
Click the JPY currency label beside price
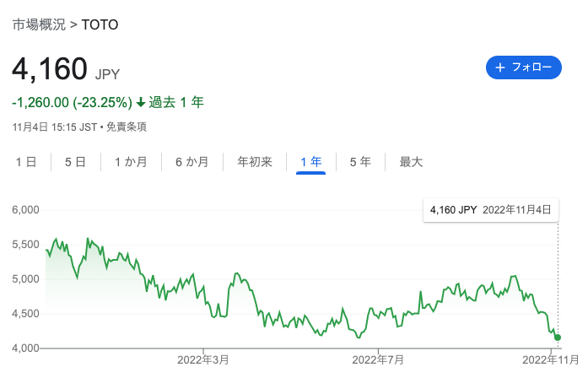[x=107, y=74]
